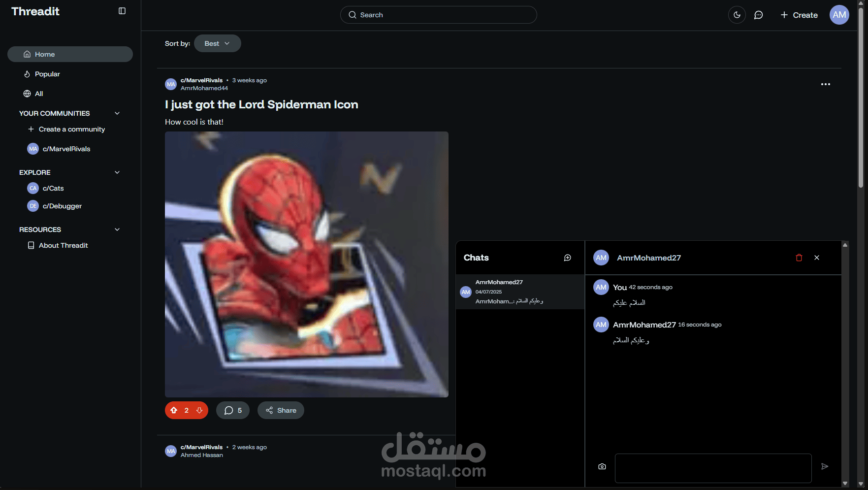Image resolution: width=868 pixels, height=490 pixels.
Task: Click the CA avatar for c/Cats
Action: point(33,188)
